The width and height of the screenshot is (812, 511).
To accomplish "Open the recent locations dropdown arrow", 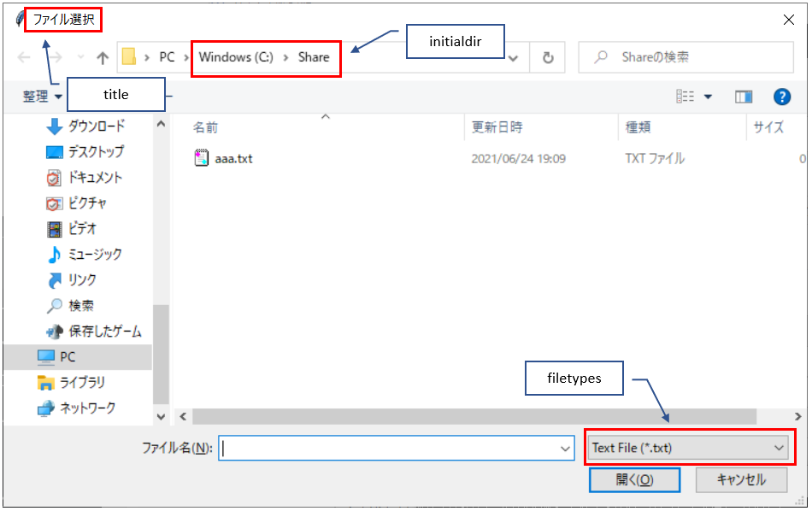I will (x=80, y=57).
